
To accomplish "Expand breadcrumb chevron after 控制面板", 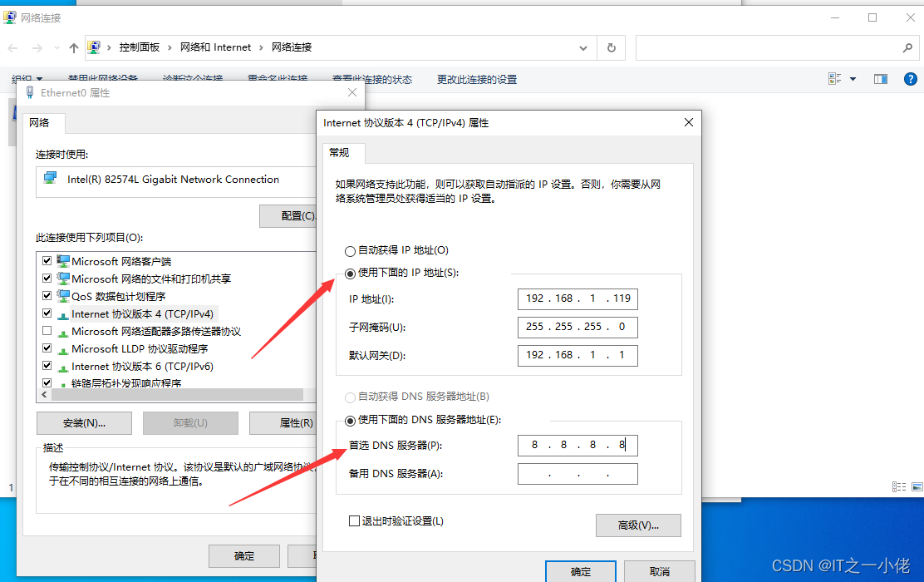I will point(170,47).
